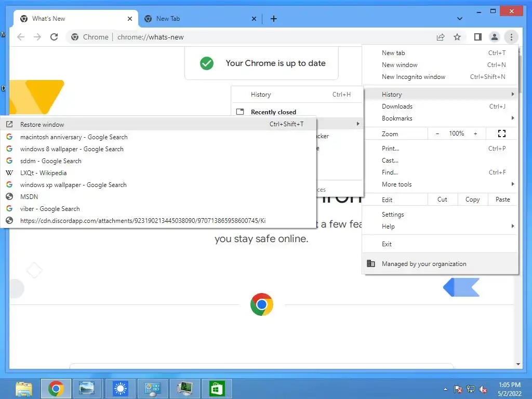Select Cast... in the menu
532x399 pixels.
440,160
